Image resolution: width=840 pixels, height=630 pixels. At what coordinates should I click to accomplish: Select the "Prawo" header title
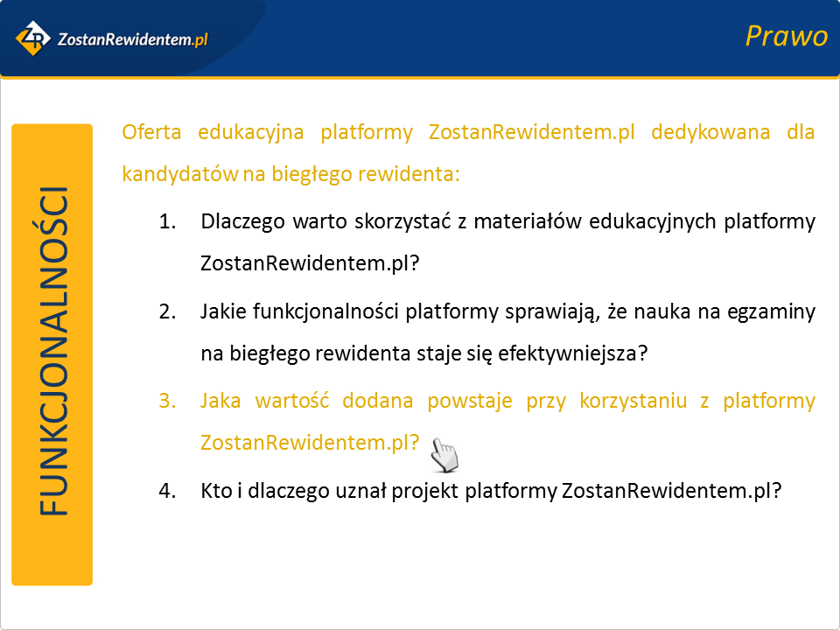(786, 37)
